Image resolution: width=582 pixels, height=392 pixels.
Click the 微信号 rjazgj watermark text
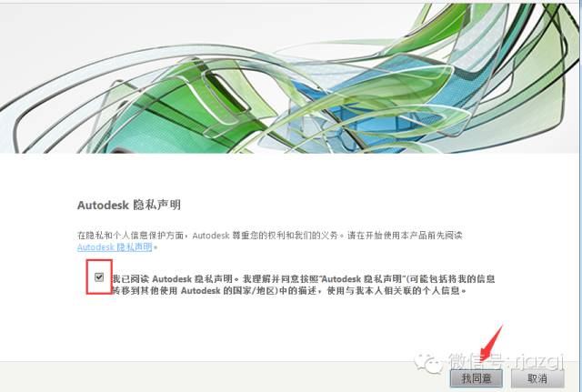[x=506, y=361]
